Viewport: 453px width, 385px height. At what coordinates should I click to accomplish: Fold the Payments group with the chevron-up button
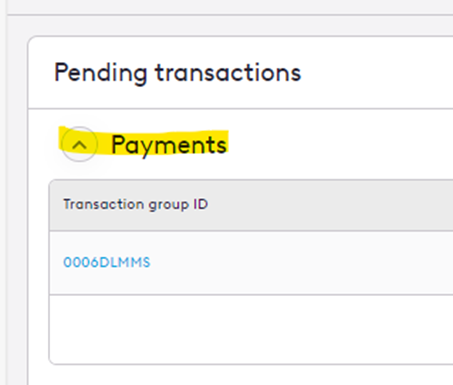click(79, 144)
